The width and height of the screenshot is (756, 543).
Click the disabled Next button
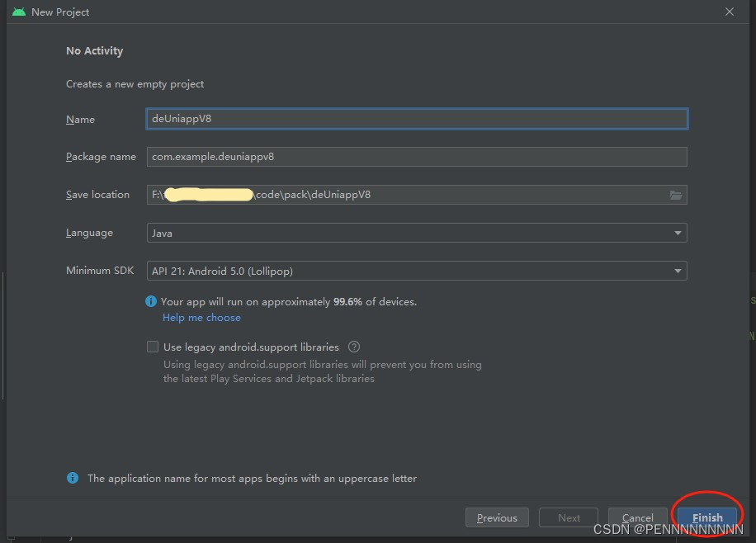tap(568, 517)
